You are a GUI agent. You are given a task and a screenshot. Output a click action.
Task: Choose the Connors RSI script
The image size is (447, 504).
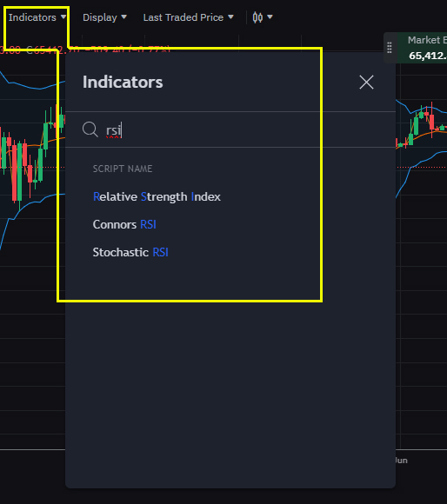124,224
